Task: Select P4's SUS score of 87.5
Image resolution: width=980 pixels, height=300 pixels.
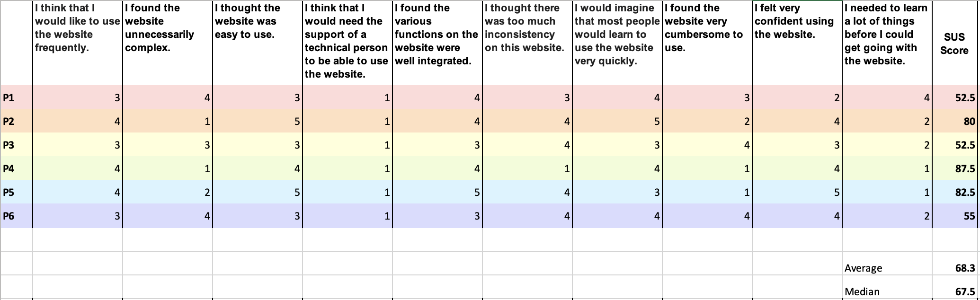Action: pyautogui.click(x=955, y=169)
